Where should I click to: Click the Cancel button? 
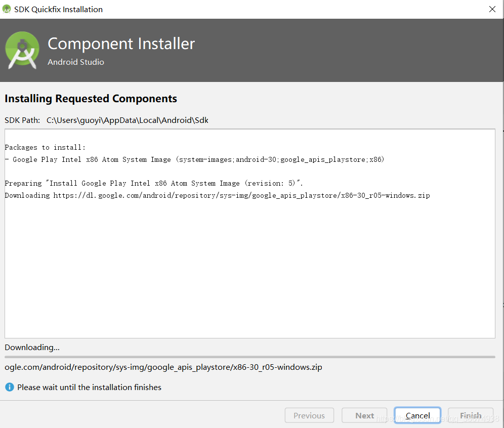tap(417, 415)
